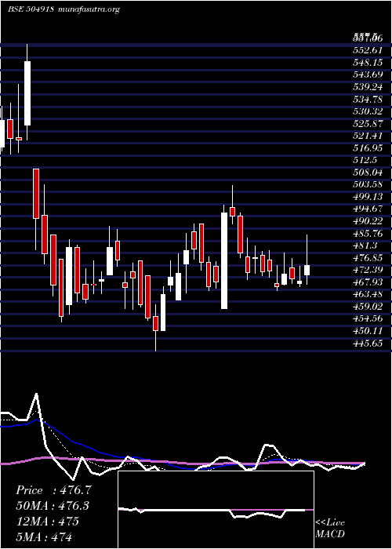
Task: Click the 485.76 price level
Action: tap(367, 233)
